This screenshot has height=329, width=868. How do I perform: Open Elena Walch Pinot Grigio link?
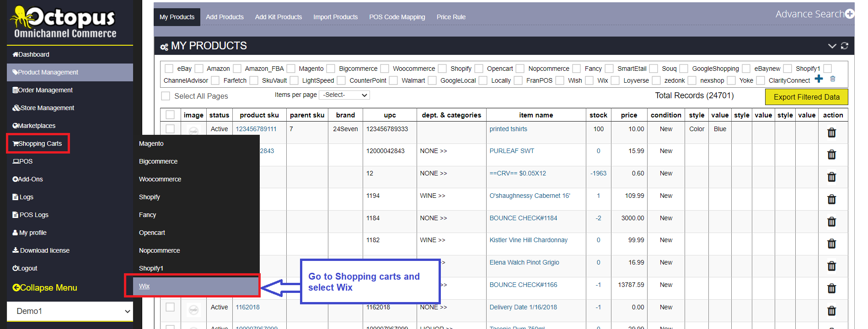(x=524, y=262)
